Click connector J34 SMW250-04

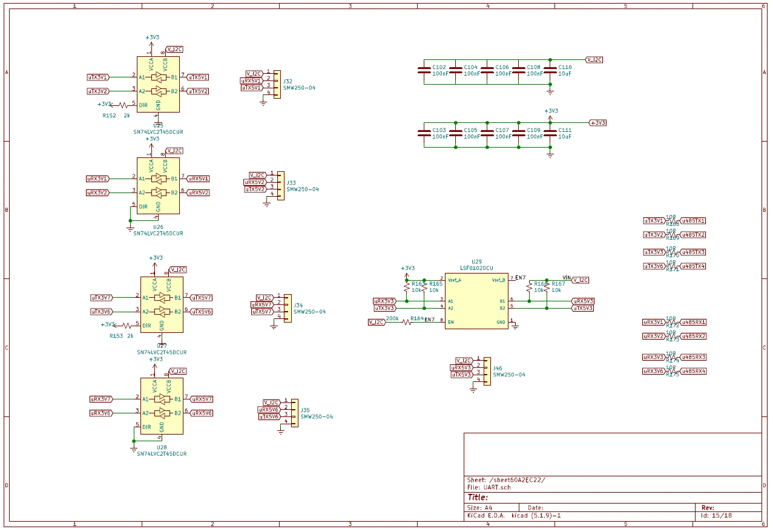pos(288,307)
